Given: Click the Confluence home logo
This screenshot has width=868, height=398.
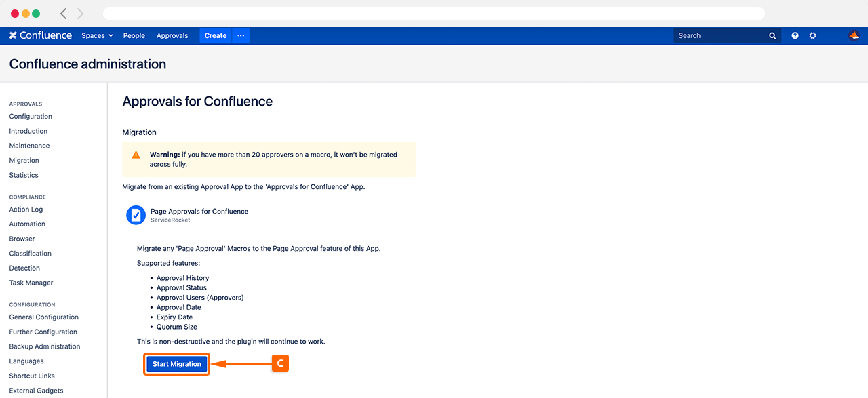Looking at the screenshot, I should 40,35.
